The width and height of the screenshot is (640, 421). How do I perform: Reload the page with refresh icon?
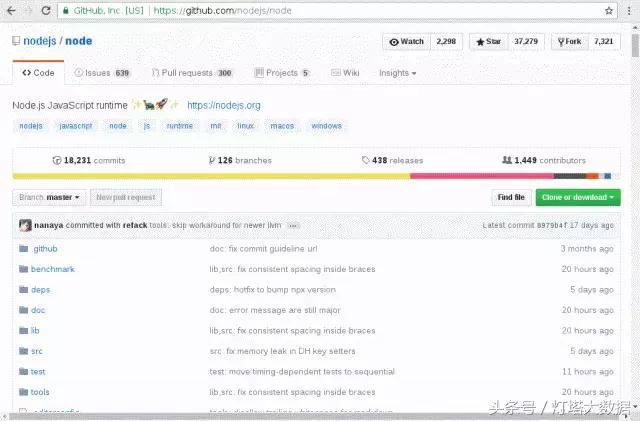(46, 11)
